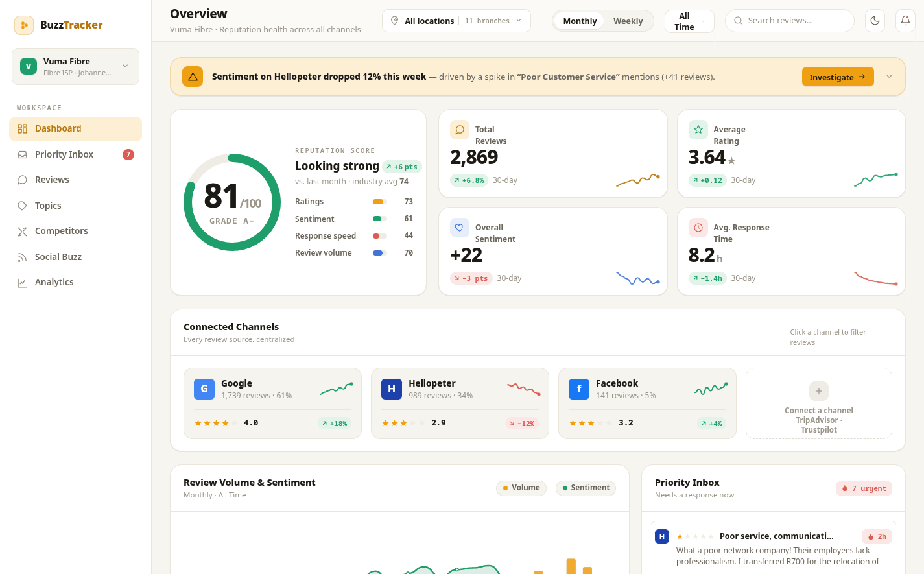This screenshot has width=924, height=574.
Task: Click the Hellopeter -12% trend badge
Action: click(x=522, y=424)
